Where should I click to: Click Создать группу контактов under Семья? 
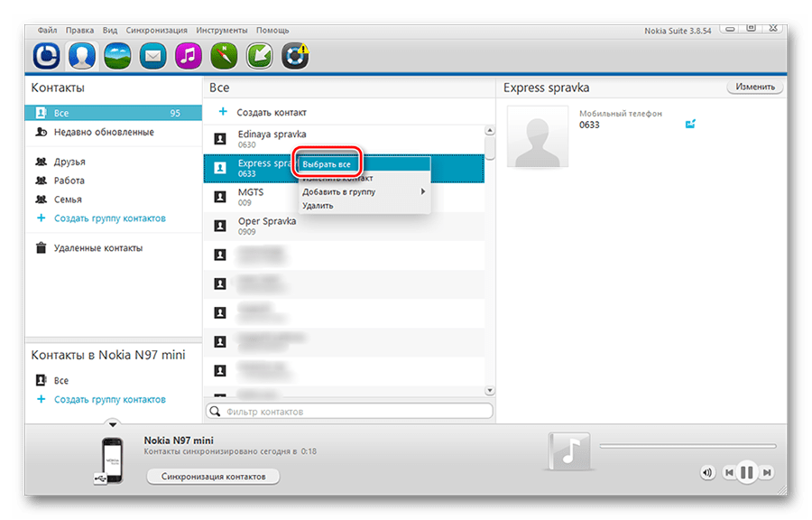pos(110,218)
